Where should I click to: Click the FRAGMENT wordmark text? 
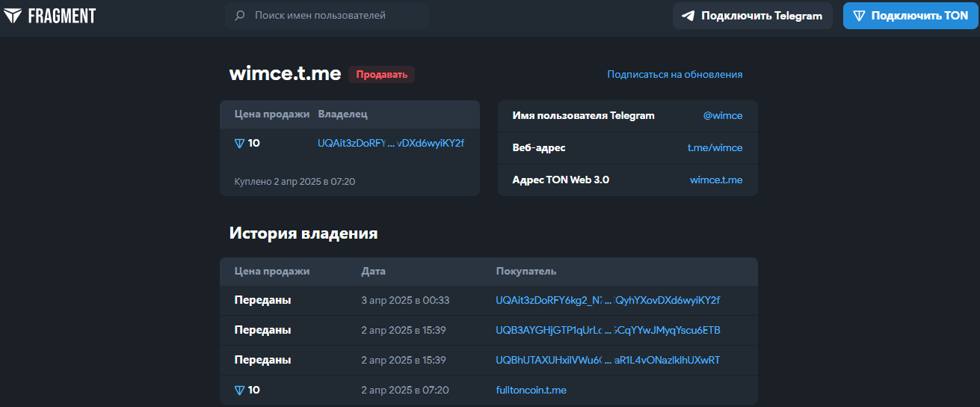(x=62, y=16)
